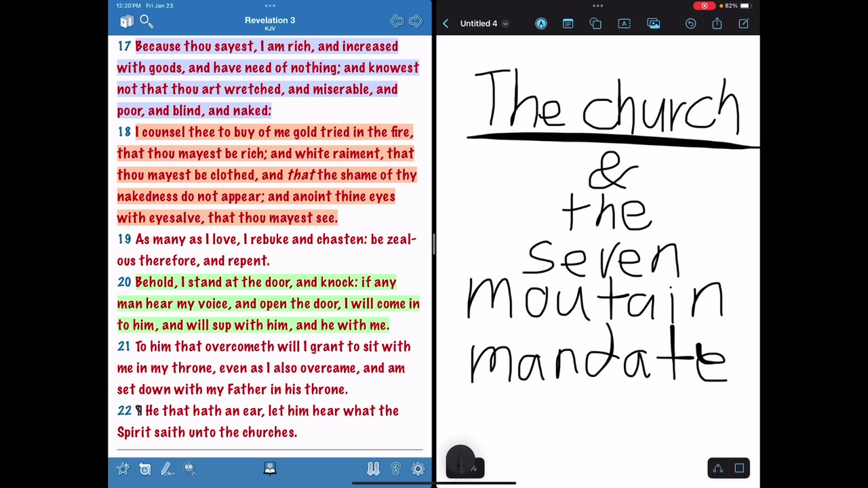Insert photo or media icon
The width and height of the screenshot is (868, 488).
(x=654, y=24)
